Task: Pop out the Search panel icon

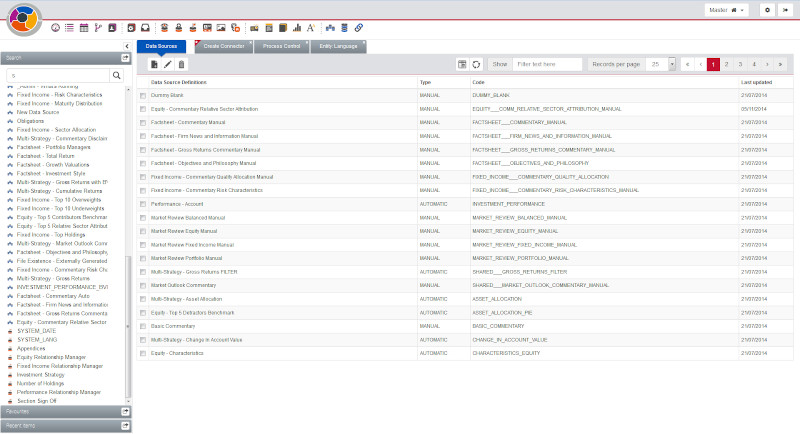Action: click(x=125, y=58)
